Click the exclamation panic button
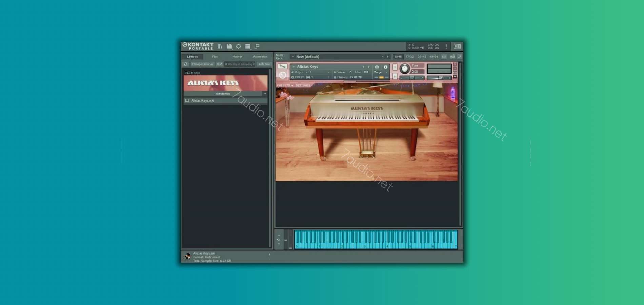 point(446,46)
